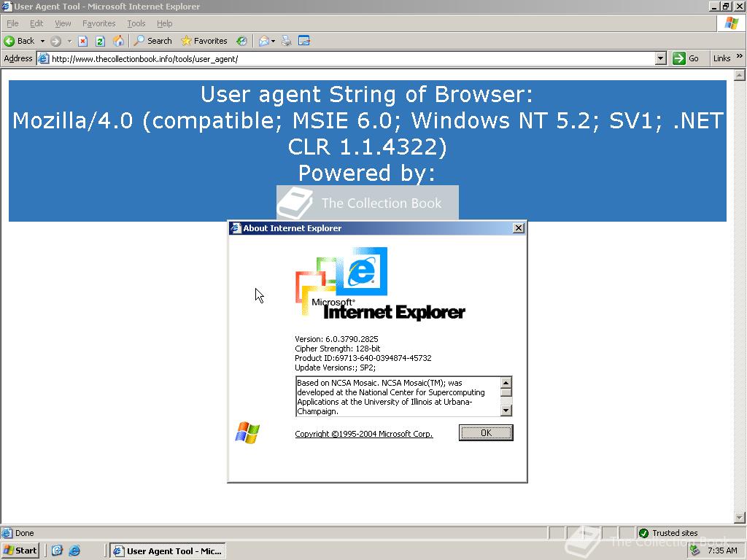Open the Back history dropdown arrow
Image resolution: width=747 pixels, height=560 pixels.
42,41
